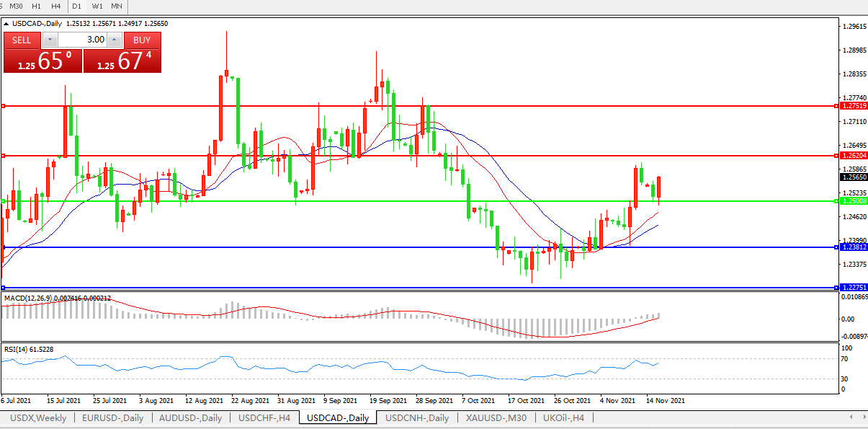Viewport: 868px width, 429px height.
Task: Choose the MN monthly timeframe
Action: click(x=116, y=6)
